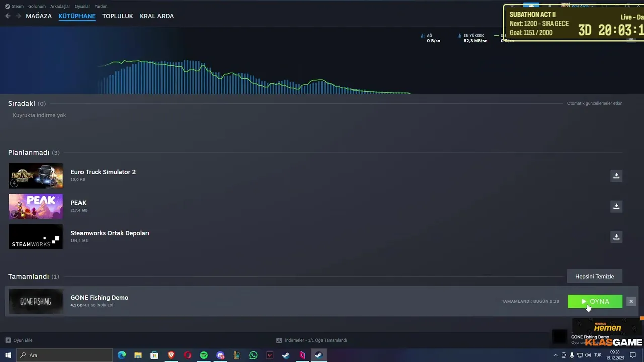Open Discord from the taskbar
Viewport: 644px width, 362px height.
point(220,355)
